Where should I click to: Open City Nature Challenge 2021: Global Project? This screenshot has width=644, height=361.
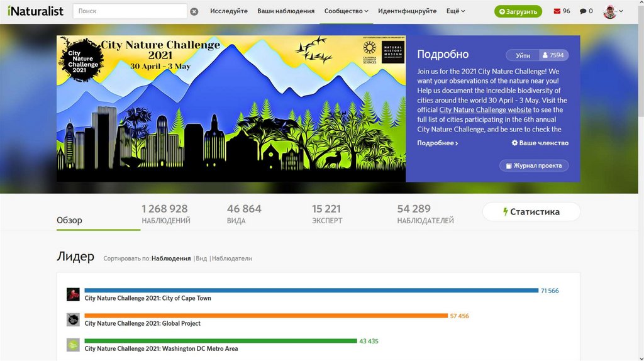[143, 323]
